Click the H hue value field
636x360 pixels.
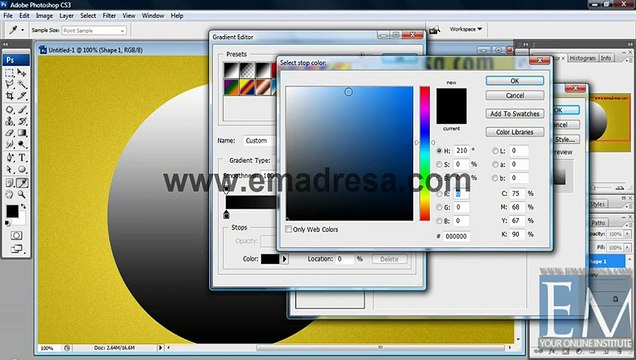tap(462, 150)
